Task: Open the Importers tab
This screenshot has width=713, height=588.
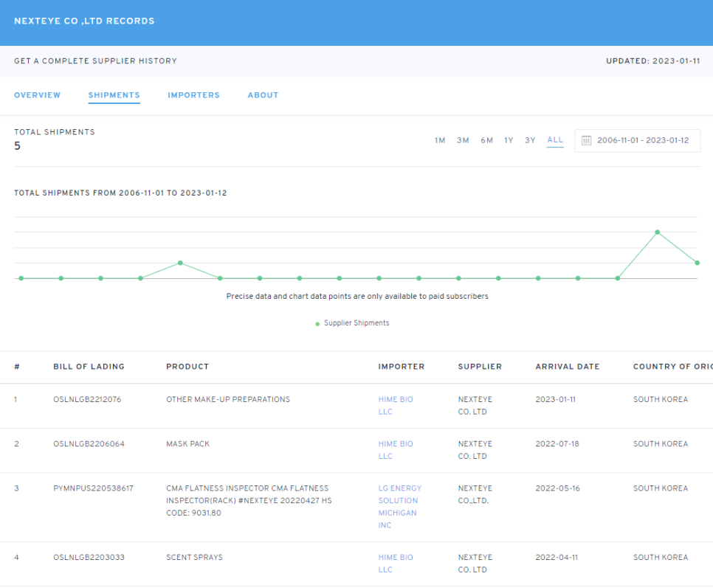Action: coord(193,95)
